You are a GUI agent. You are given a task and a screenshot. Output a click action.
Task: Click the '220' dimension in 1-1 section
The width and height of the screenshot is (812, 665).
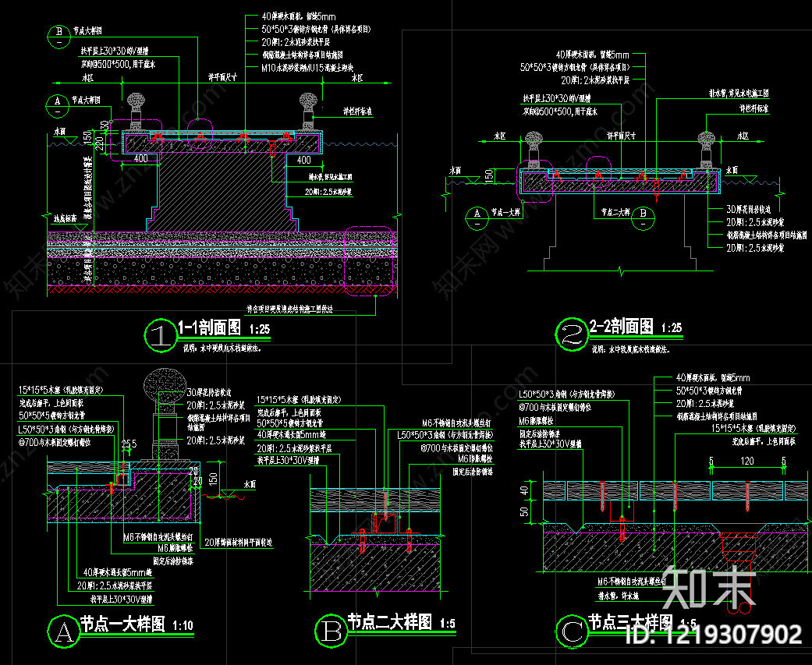(x=100, y=142)
